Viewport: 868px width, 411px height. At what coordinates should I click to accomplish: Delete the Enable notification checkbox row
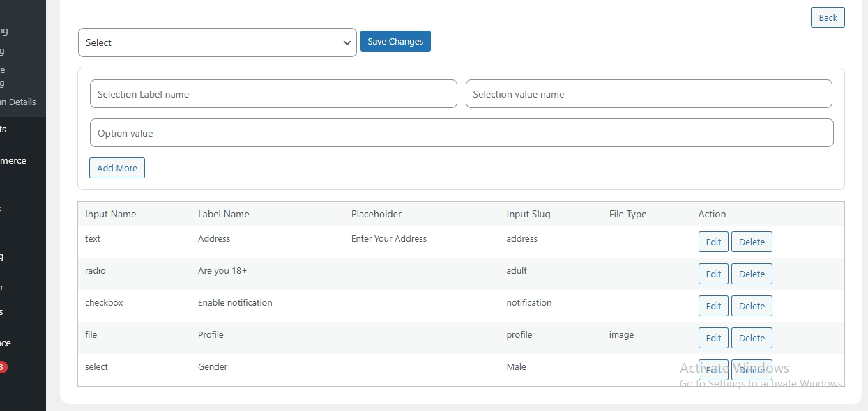pos(752,306)
